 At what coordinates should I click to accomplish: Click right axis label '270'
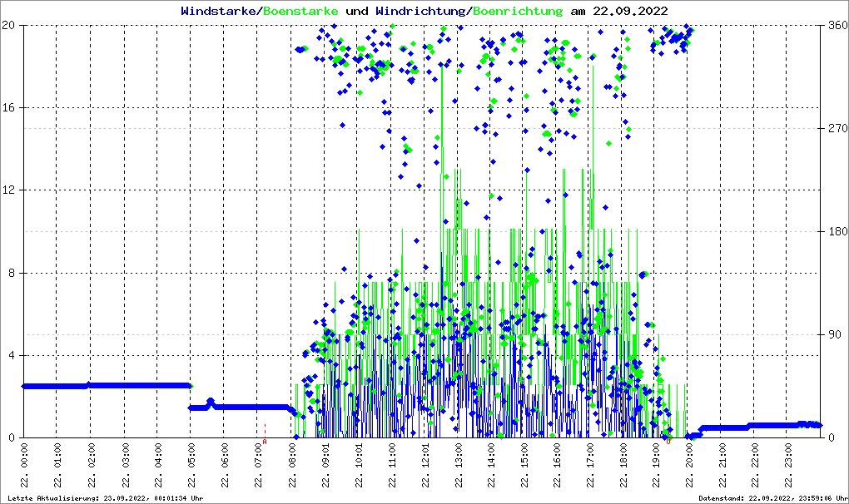point(838,128)
